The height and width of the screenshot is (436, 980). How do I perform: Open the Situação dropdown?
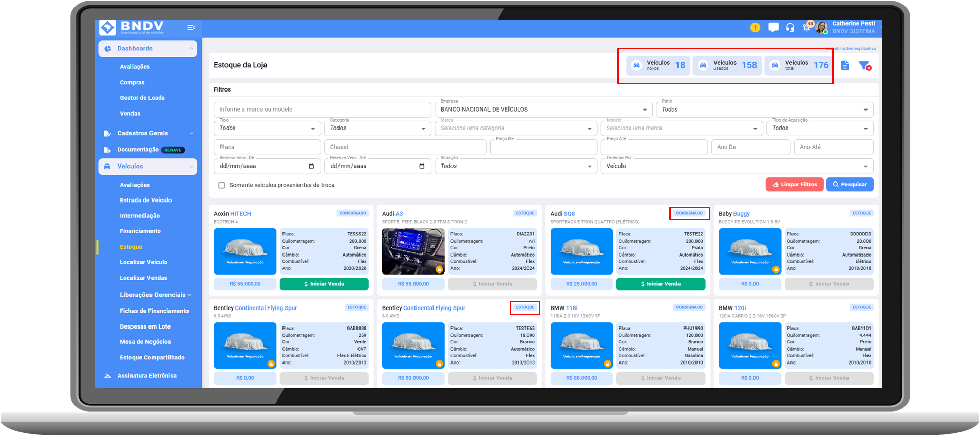pos(516,166)
